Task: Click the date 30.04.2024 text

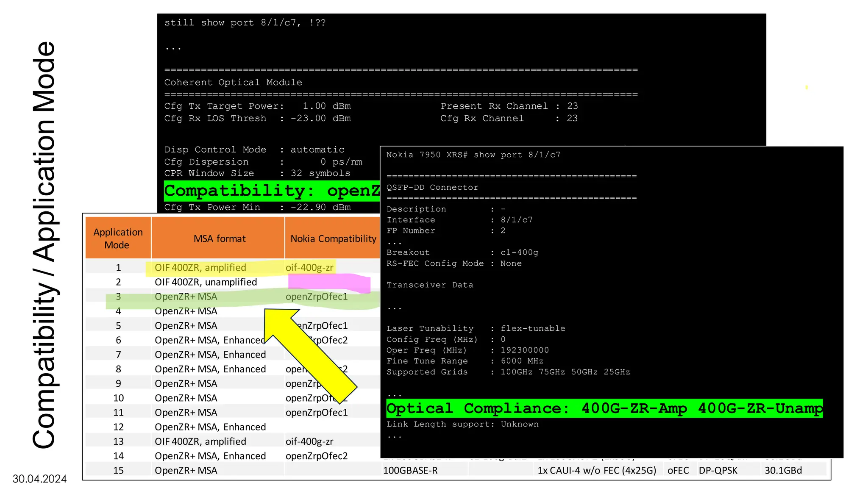Action: pos(39,479)
